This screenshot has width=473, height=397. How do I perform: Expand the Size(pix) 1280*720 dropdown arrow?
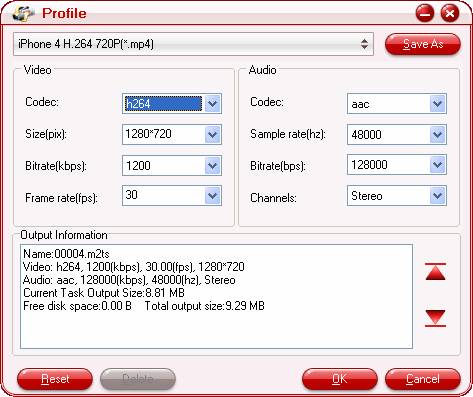point(213,135)
